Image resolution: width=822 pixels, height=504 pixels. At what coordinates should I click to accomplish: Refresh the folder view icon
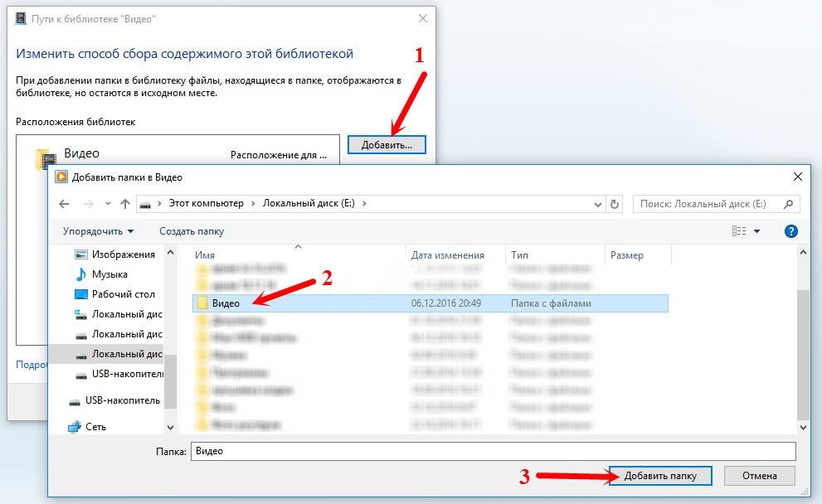pyautogui.click(x=615, y=204)
